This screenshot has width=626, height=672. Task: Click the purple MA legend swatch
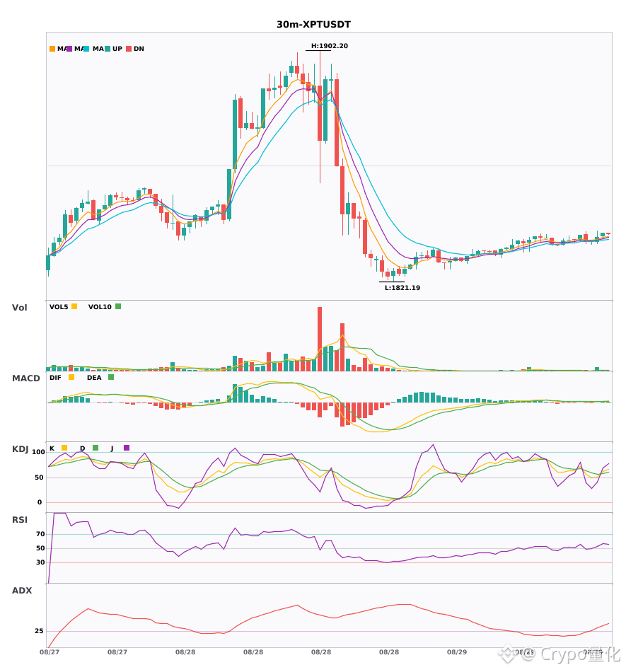click(x=69, y=49)
